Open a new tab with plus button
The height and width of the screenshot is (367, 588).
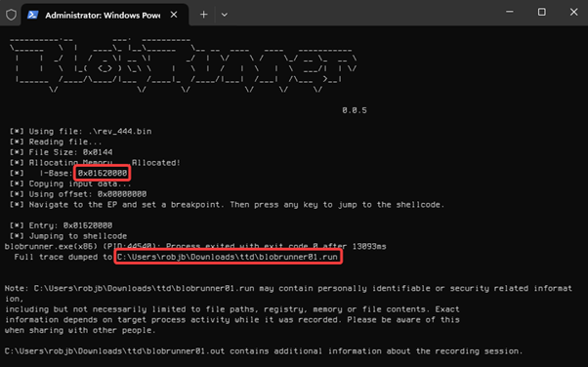point(203,15)
